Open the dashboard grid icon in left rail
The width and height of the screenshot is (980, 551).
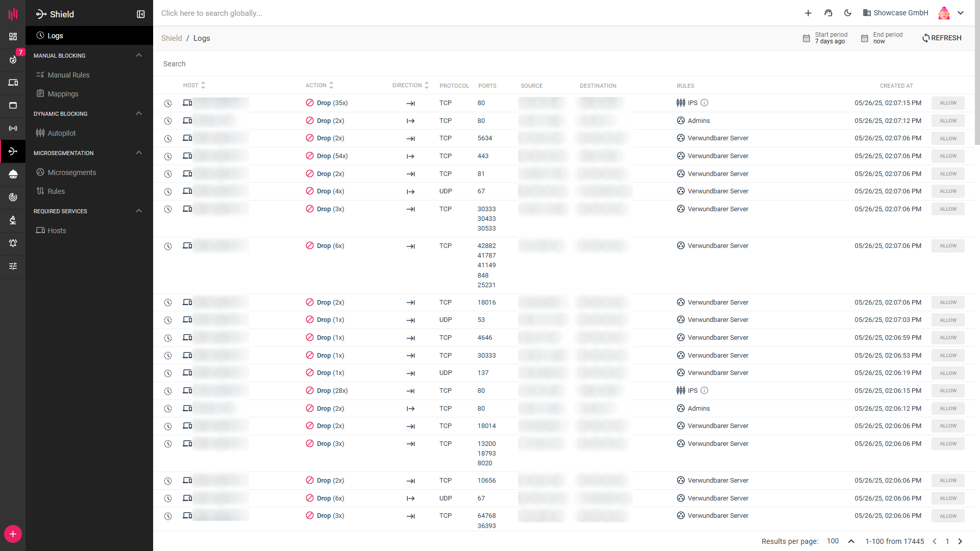pos(13,37)
